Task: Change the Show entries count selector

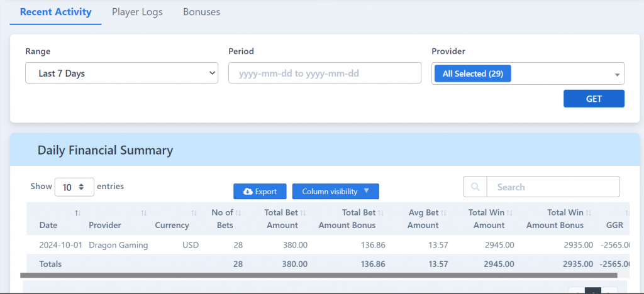Action: 74,187
